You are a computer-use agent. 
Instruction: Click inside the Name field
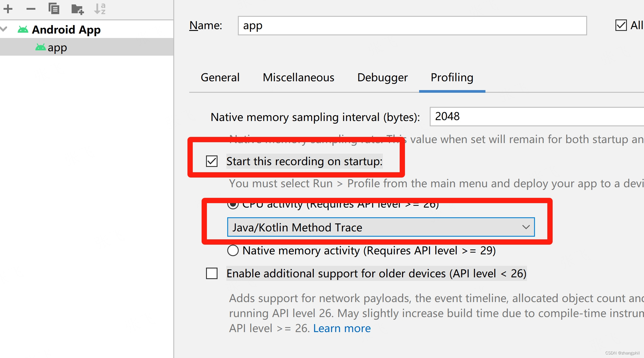(x=412, y=26)
